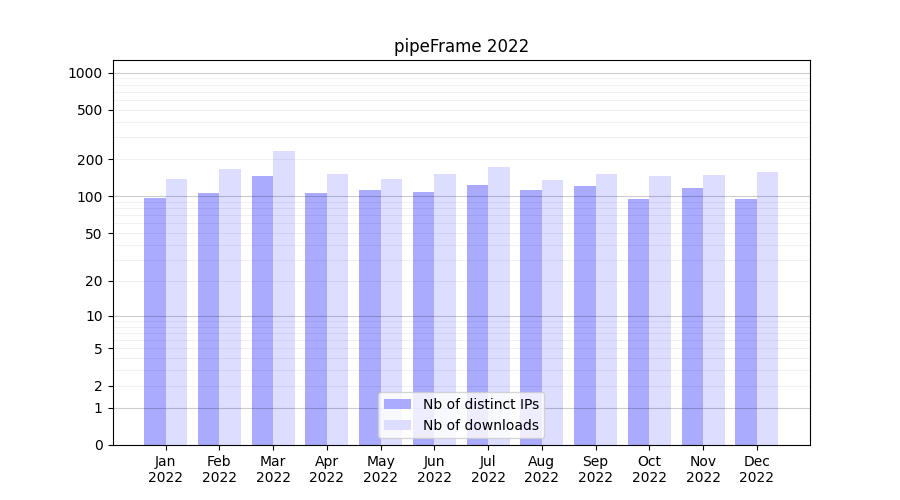Click the January 2022 distinct IPs bar

(155, 321)
